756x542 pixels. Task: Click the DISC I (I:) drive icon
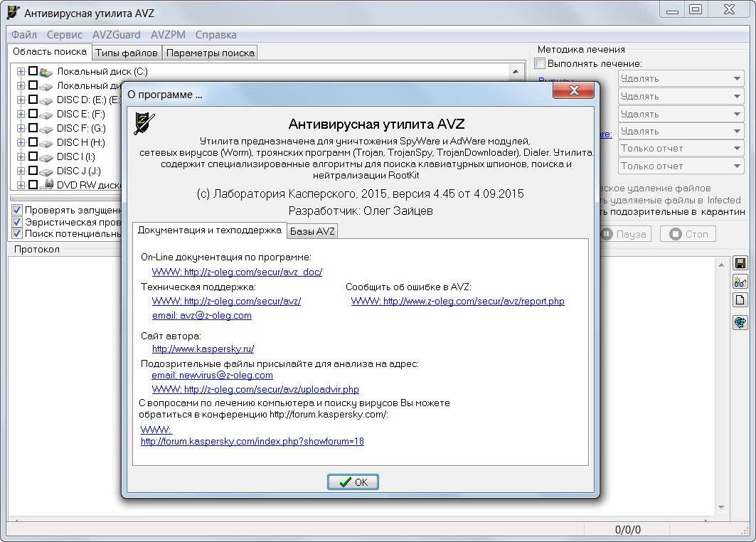[x=46, y=158]
